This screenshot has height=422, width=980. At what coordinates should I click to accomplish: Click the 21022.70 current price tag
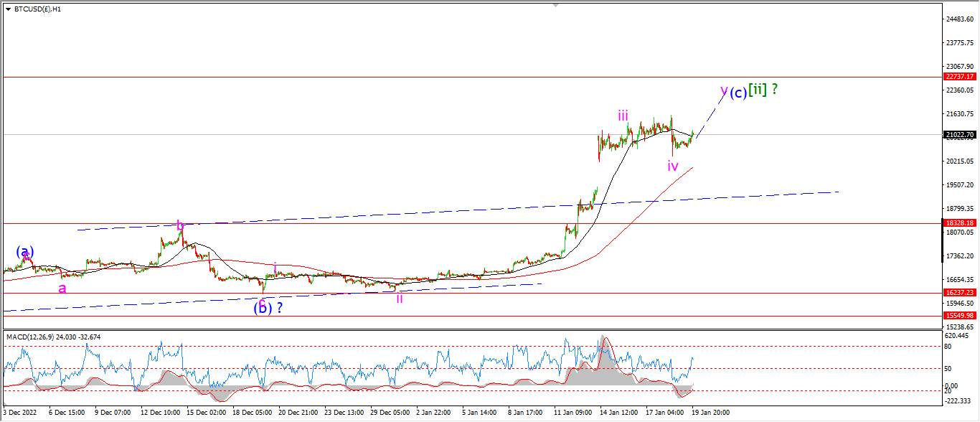coord(959,134)
